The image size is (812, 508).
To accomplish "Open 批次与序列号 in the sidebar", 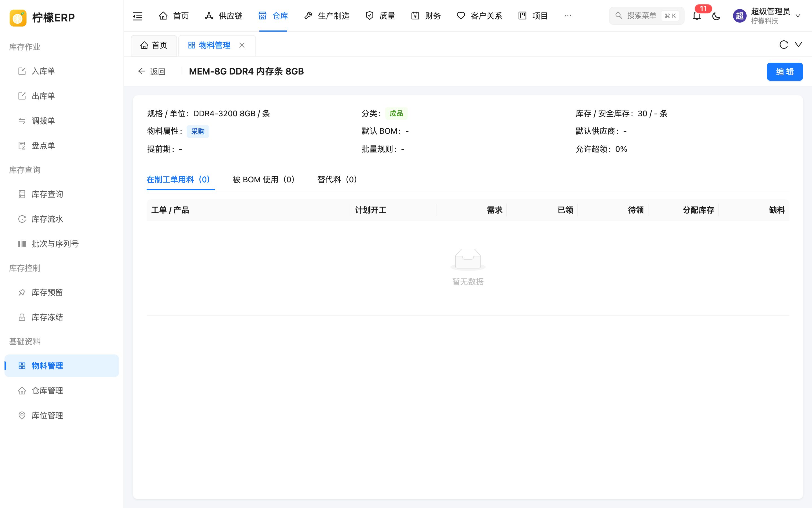I will click(x=62, y=244).
